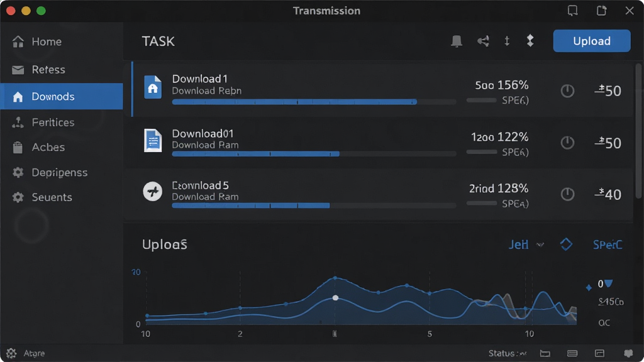Viewport: 644px width, 362px height.
Task: Click the Download5 round icon
Action: pyautogui.click(x=152, y=191)
